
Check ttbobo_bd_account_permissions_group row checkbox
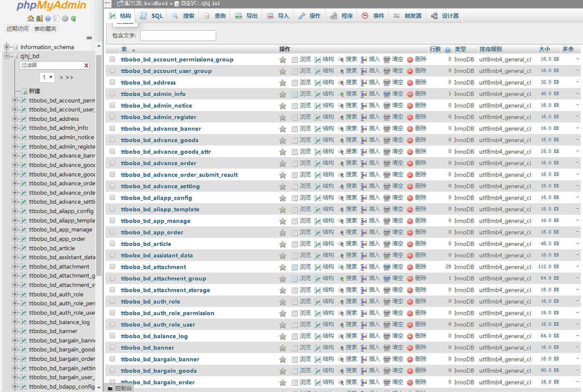112,59
